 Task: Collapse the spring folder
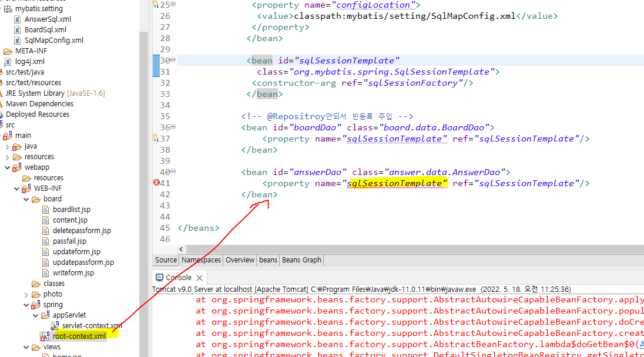[x=26, y=305]
